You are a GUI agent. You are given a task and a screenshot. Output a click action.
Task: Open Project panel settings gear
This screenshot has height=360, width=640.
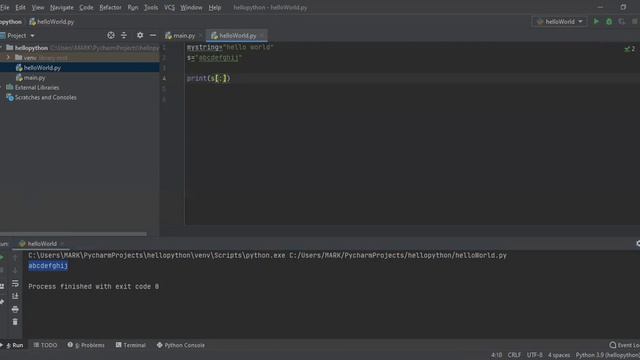tap(140, 36)
